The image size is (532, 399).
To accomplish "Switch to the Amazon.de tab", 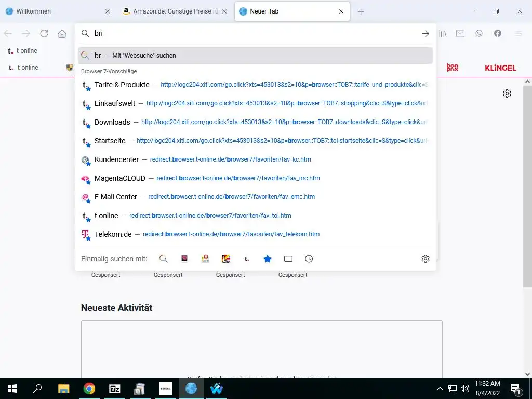I will 175,11.
